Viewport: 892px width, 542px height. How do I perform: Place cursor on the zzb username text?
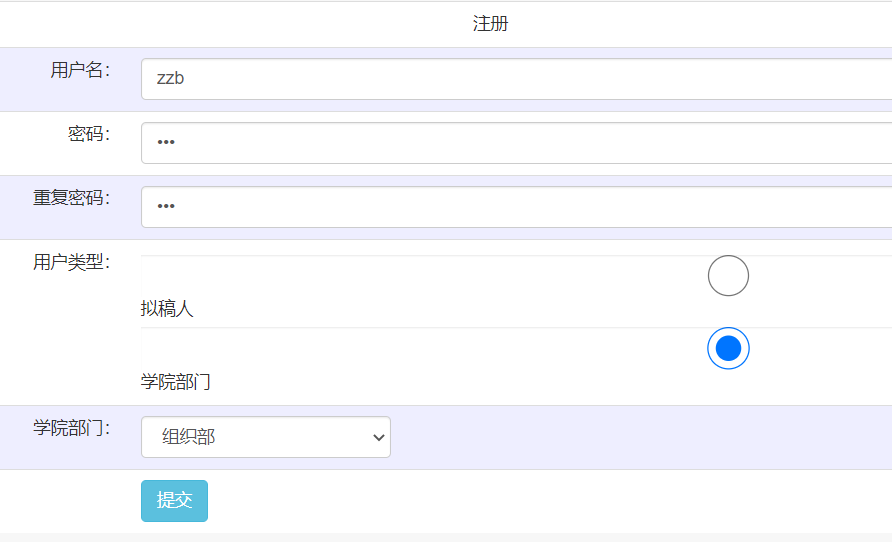pos(170,79)
